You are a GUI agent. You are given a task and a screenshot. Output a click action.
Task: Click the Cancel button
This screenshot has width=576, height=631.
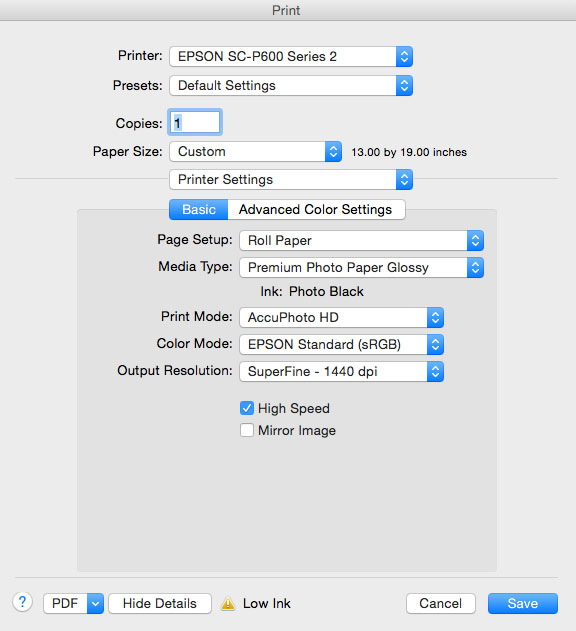pyautogui.click(x=441, y=603)
